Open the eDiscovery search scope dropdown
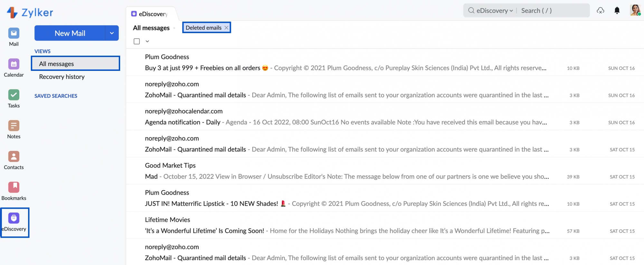Screen dimensions: 644x265 coord(495,11)
